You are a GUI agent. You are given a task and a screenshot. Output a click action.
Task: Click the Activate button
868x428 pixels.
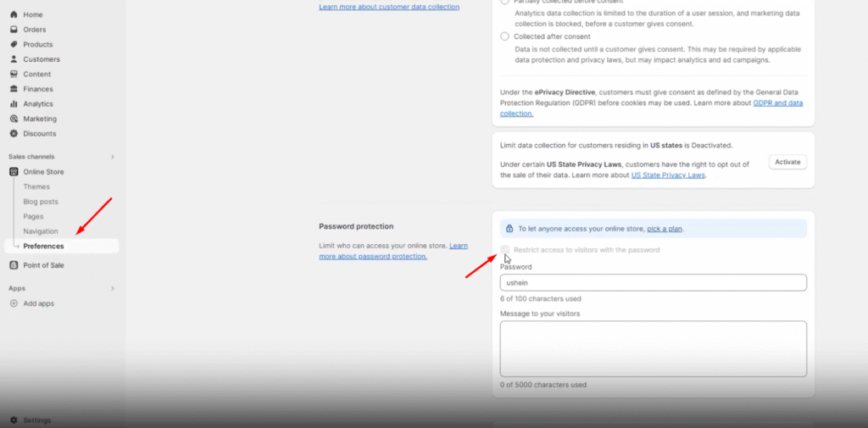(787, 162)
